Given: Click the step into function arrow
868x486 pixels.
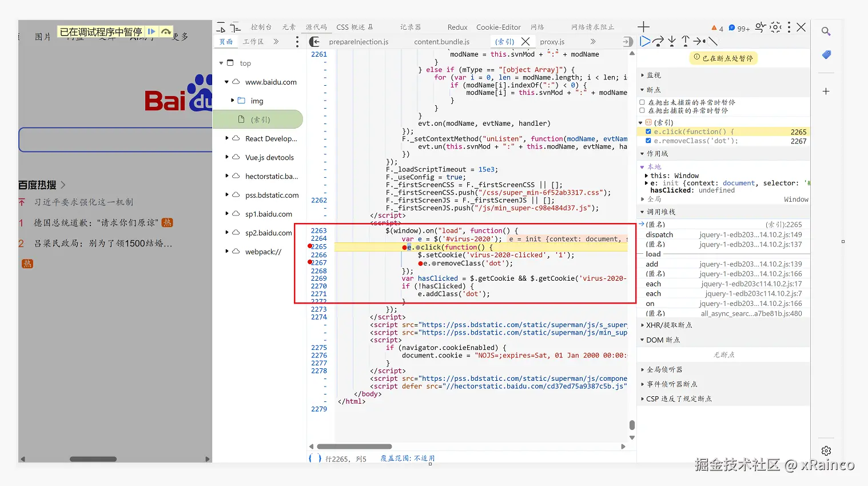Looking at the screenshot, I should (672, 41).
